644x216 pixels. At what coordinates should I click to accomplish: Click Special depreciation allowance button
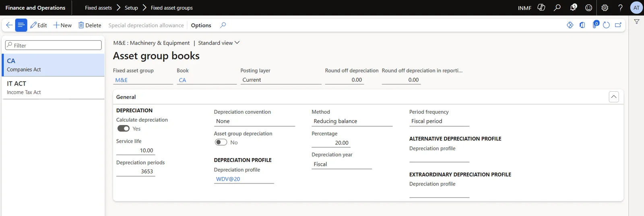click(x=146, y=25)
